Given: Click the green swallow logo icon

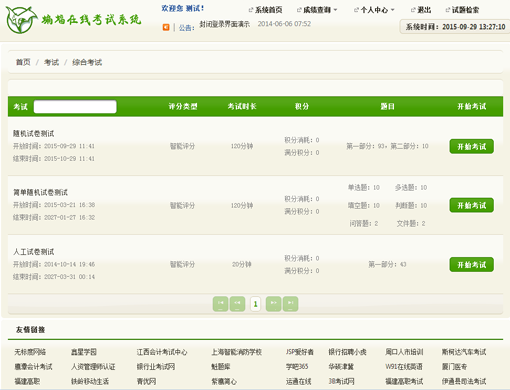Looking at the screenshot, I should [21, 20].
